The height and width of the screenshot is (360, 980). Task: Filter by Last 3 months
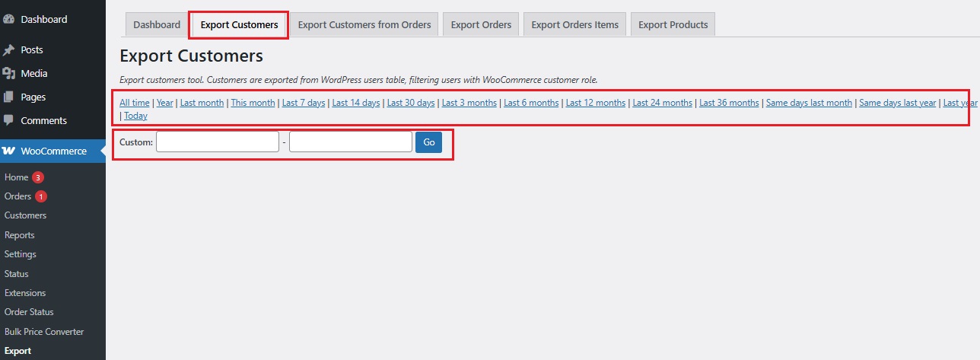pyautogui.click(x=469, y=103)
